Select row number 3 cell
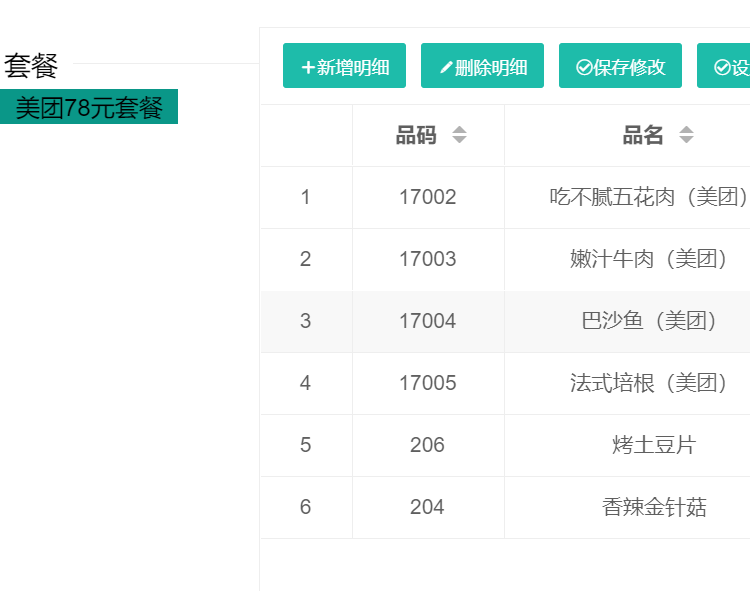 tap(306, 321)
